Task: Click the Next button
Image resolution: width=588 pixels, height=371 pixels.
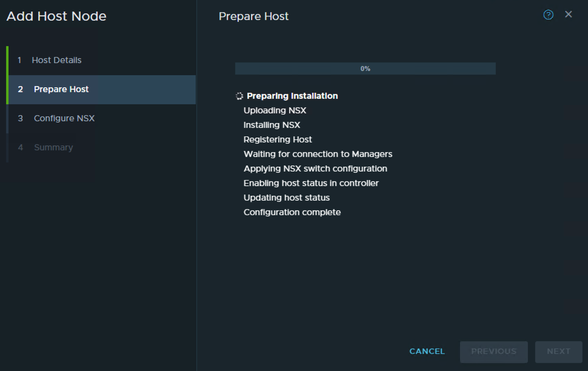Action: [558, 352]
